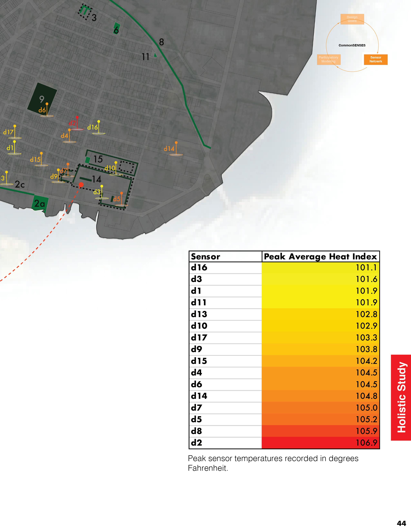411x532 pixels.
Task: Click the Participatory Modeling box
Action: 328,59
